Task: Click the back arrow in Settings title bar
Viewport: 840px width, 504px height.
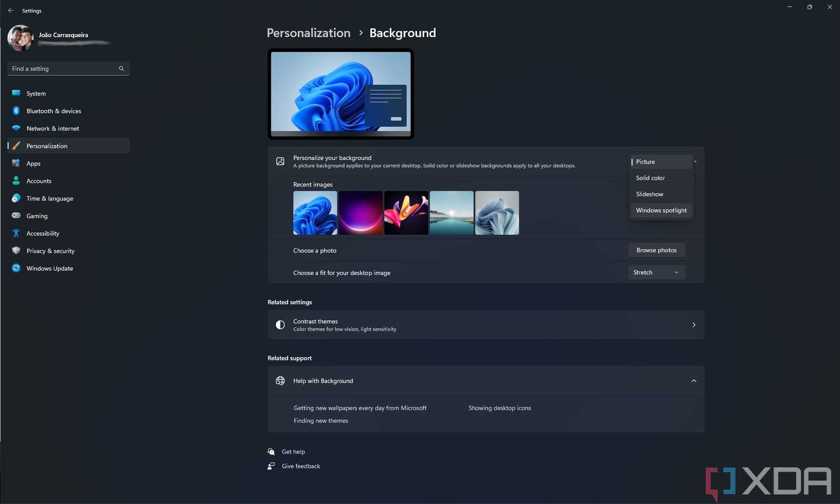Action: 11,10
